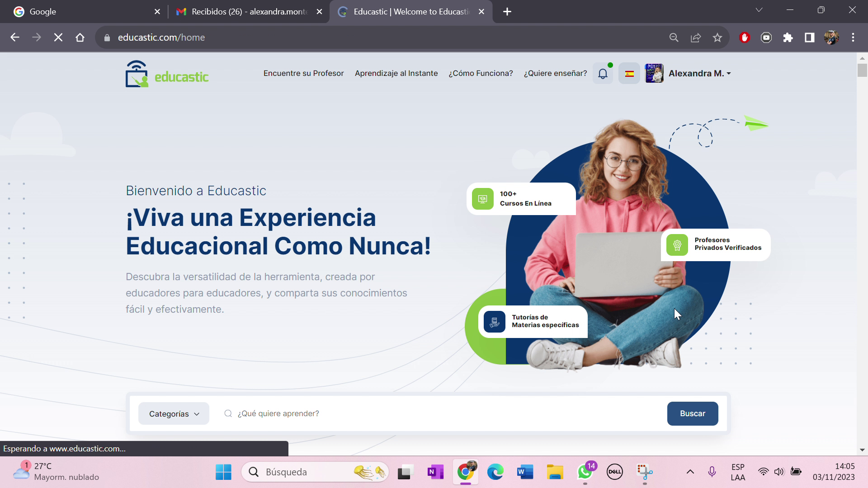Open a new browser tab
Viewport: 868px width, 488px height.
point(507,12)
